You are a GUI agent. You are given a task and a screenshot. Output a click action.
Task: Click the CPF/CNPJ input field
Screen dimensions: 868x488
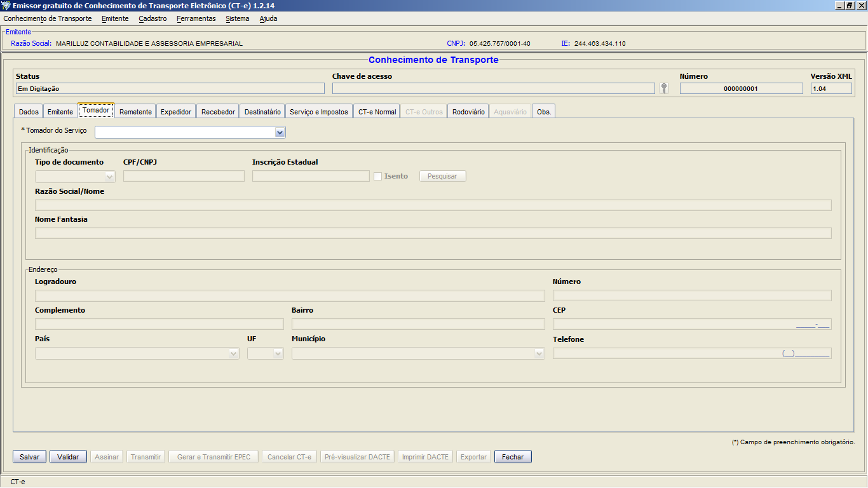tap(184, 176)
